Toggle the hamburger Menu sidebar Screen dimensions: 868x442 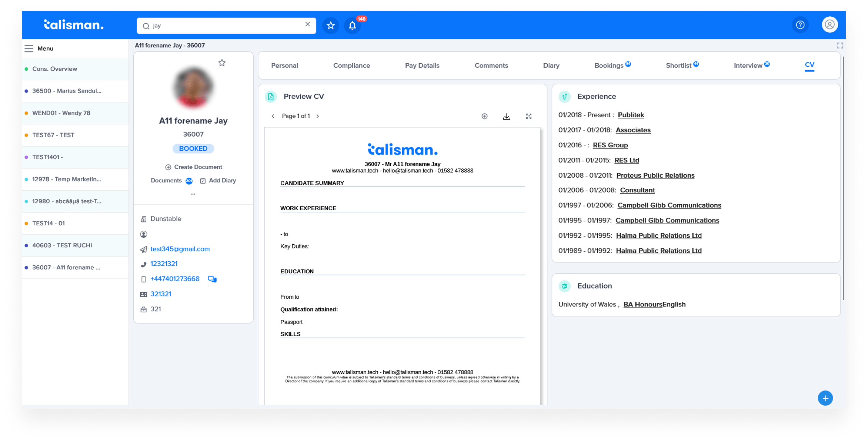[29, 48]
